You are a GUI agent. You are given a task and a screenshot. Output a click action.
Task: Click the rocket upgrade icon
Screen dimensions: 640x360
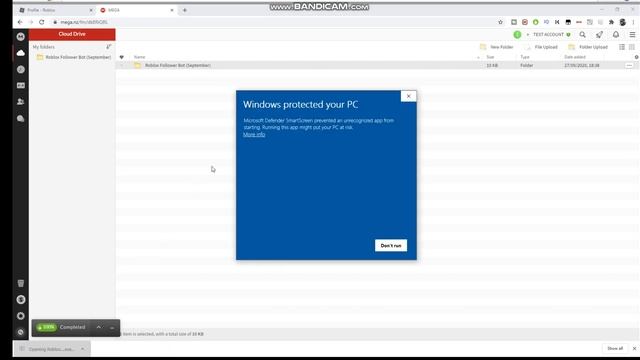pos(599,35)
